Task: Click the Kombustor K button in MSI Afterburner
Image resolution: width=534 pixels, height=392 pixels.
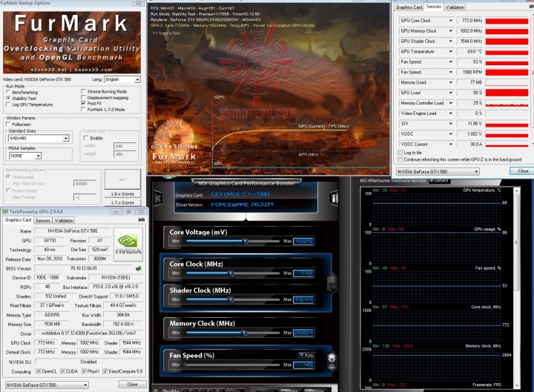Action: pyautogui.click(x=158, y=198)
